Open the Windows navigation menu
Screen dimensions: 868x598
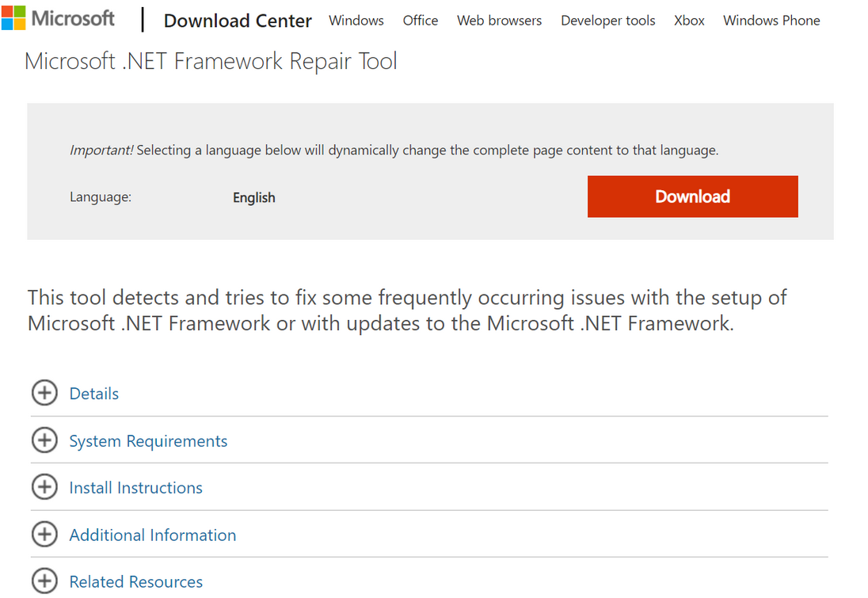click(356, 21)
